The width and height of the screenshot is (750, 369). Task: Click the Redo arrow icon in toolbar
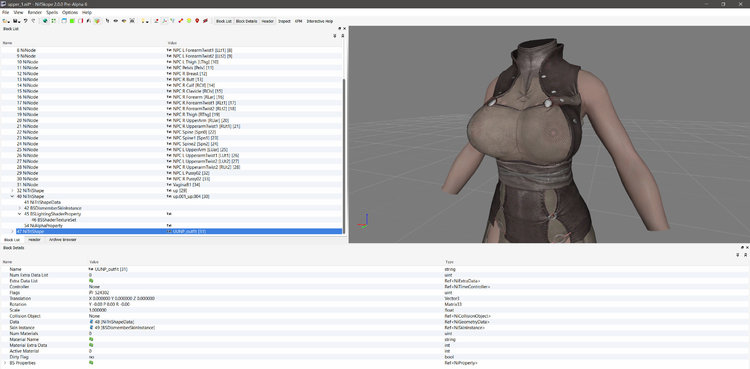coord(33,21)
